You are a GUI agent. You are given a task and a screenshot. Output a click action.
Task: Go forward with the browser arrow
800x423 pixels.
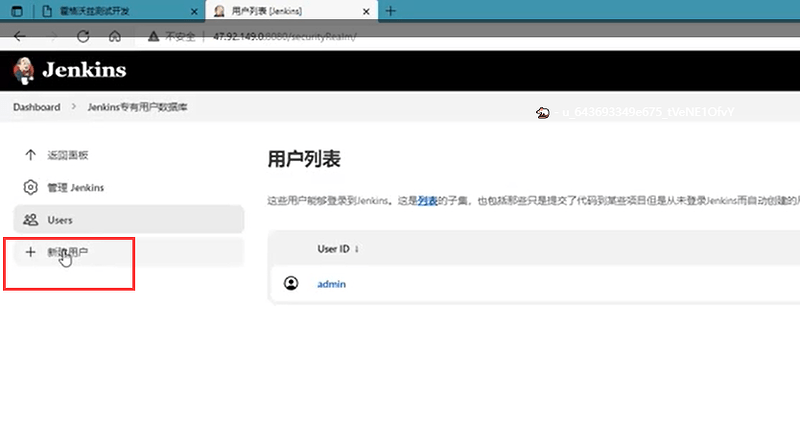pyautogui.click(x=53, y=36)
